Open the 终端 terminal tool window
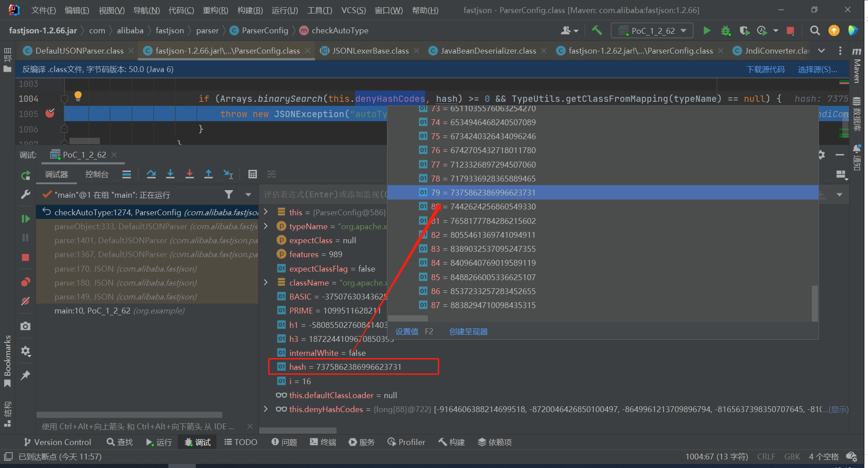Screen dimensions: 868x468 point(323,442)
